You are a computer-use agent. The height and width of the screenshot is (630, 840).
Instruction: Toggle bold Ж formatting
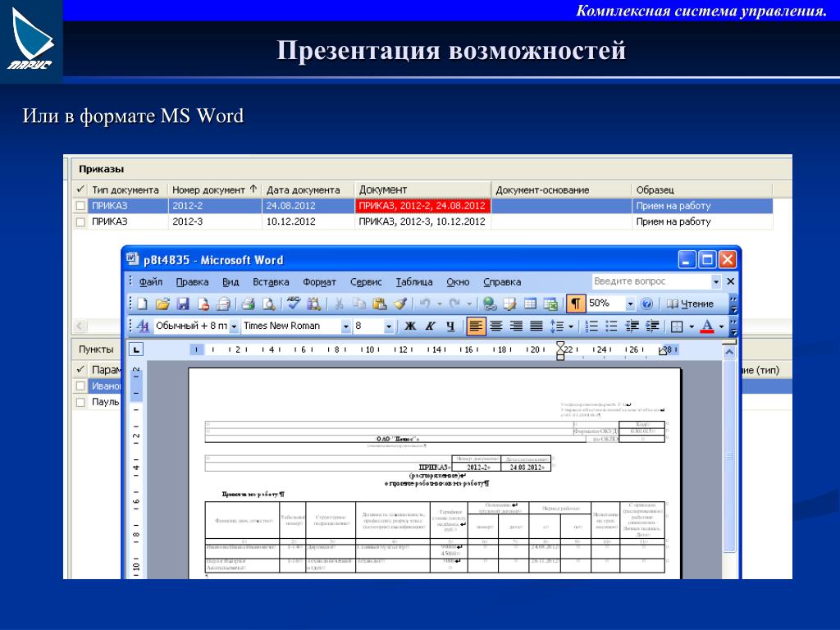tap(410, 326)
